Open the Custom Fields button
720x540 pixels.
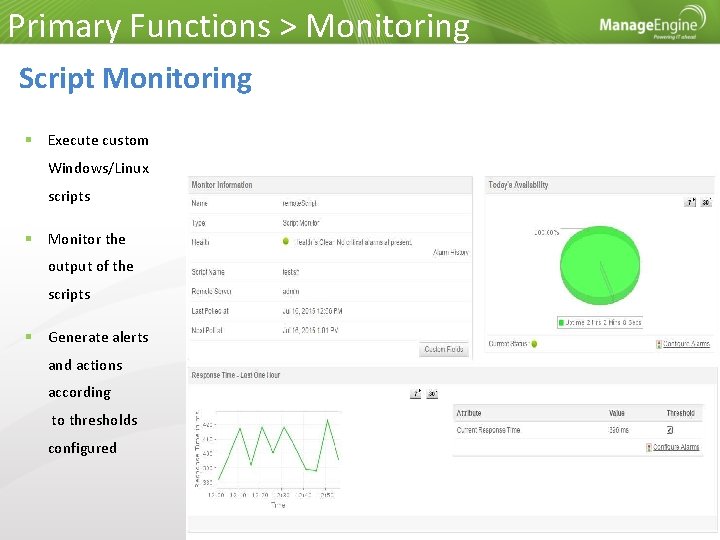coord(444,349)
